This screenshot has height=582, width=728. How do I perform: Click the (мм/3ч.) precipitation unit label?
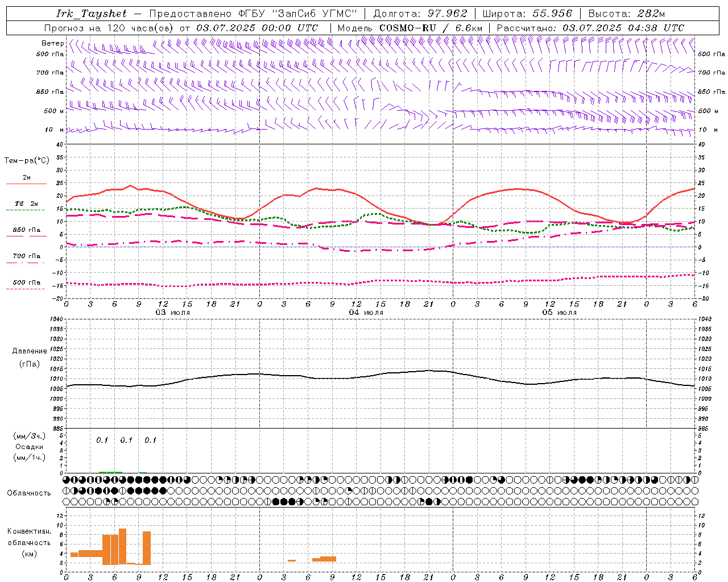pos(30,436)
